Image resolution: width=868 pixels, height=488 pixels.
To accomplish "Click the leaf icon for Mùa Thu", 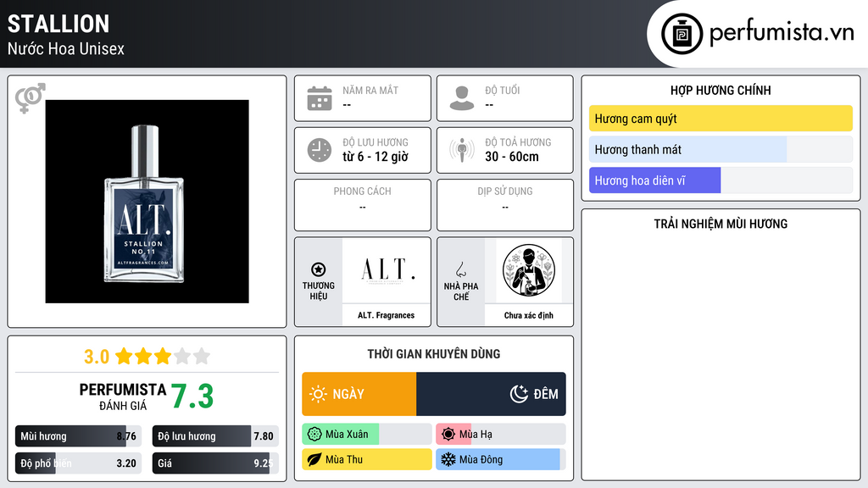I will [x=314, y=459].
